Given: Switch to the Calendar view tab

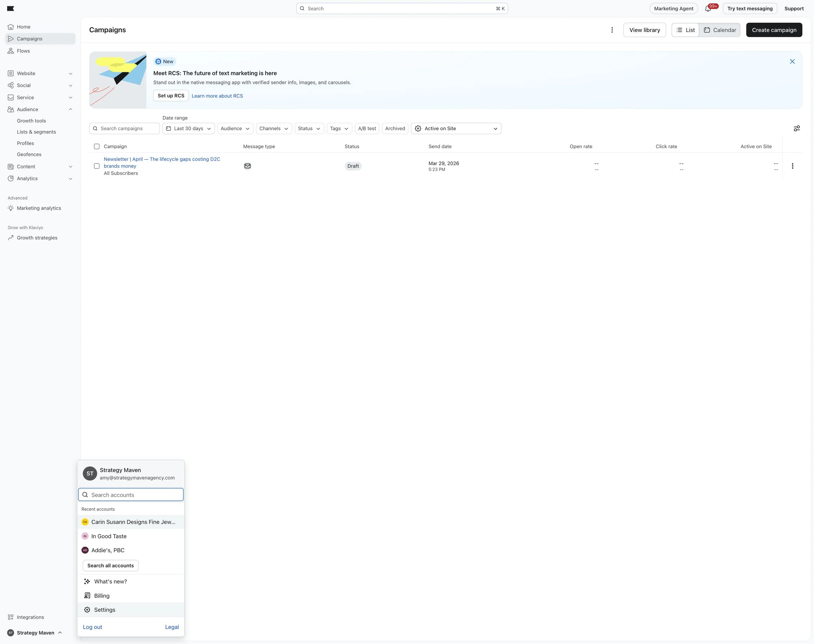Looking at the screenshot, I should 719,30.
